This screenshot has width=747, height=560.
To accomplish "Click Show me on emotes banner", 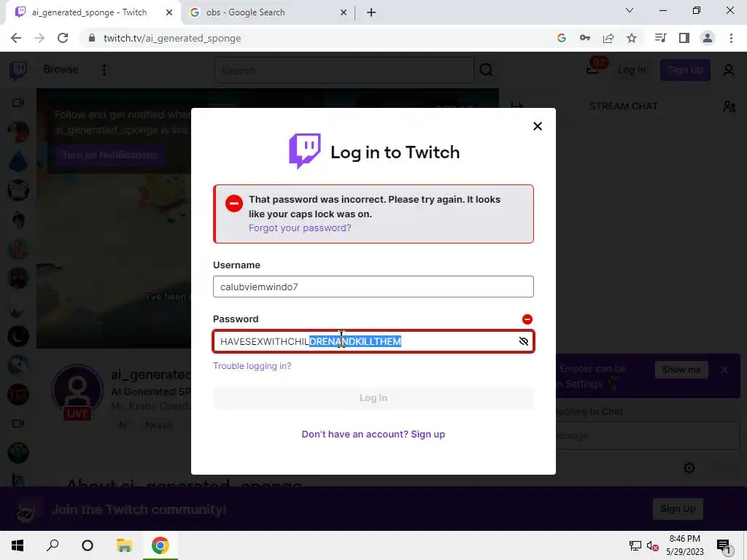I will tap(681, 370).
